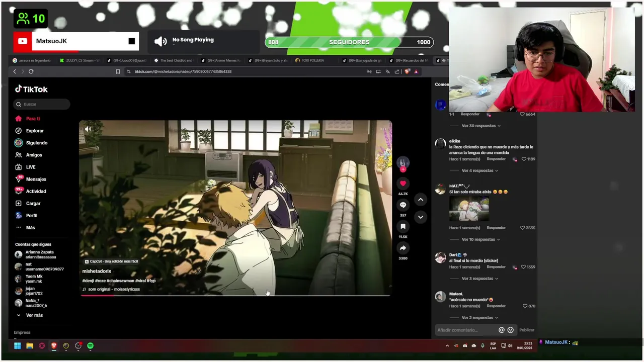The image size is (644, 362).
Task: Share the video via arrow icon
Action: [403, 248]
